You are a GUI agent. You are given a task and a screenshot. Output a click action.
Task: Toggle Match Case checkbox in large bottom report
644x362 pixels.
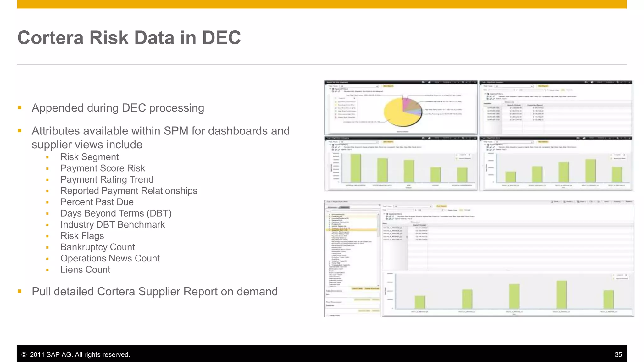tap(447, 210)
